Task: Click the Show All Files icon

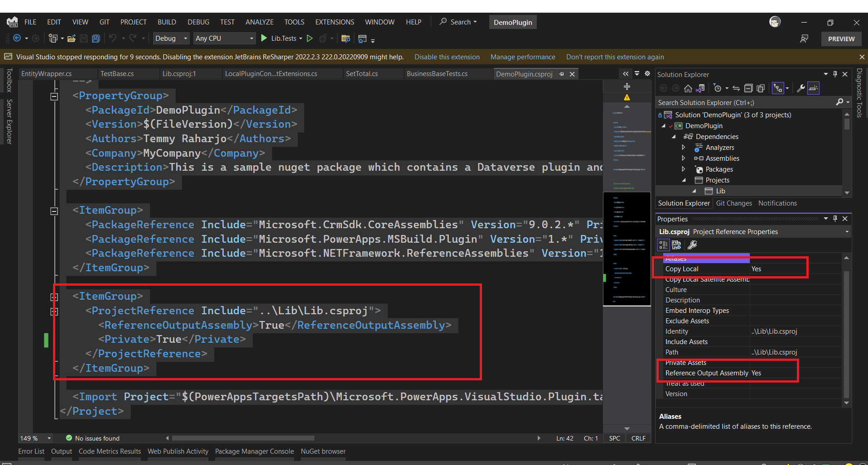Action: 761,88
